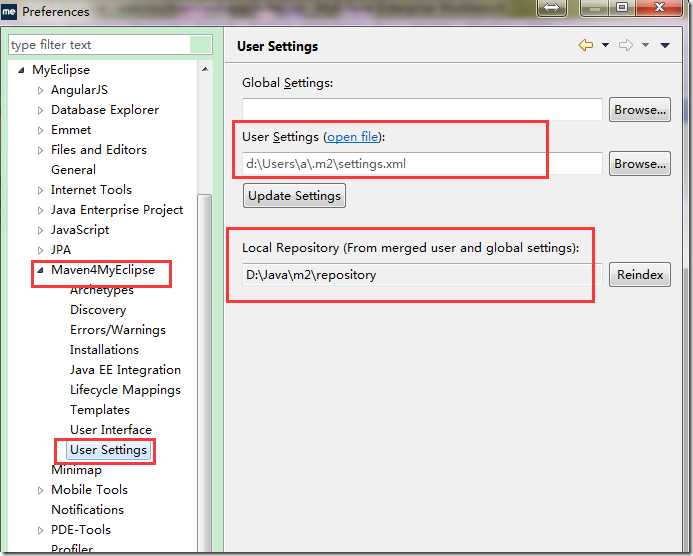The image size is (693, 556).
Task: Select the Archetypes preference page
Action: point(102,290)
